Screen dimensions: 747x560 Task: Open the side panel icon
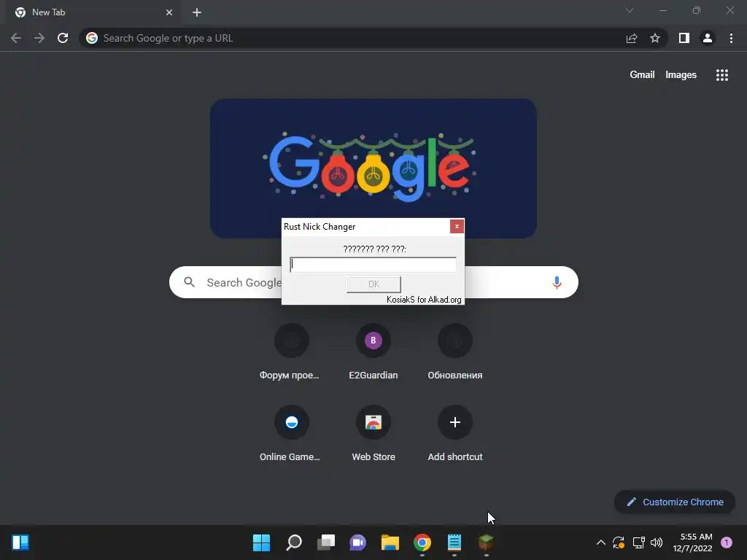tap(684, 38)
